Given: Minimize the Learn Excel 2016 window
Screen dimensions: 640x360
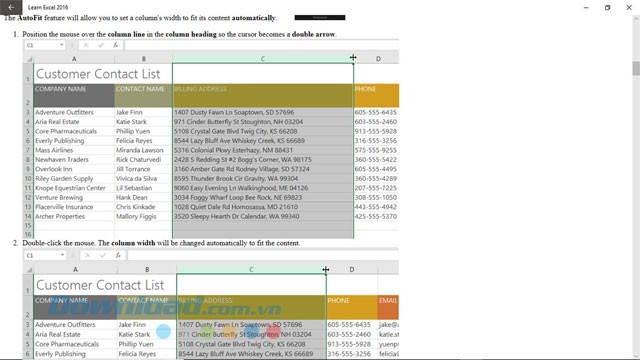Looking at the screenshot, I should 586,7.
